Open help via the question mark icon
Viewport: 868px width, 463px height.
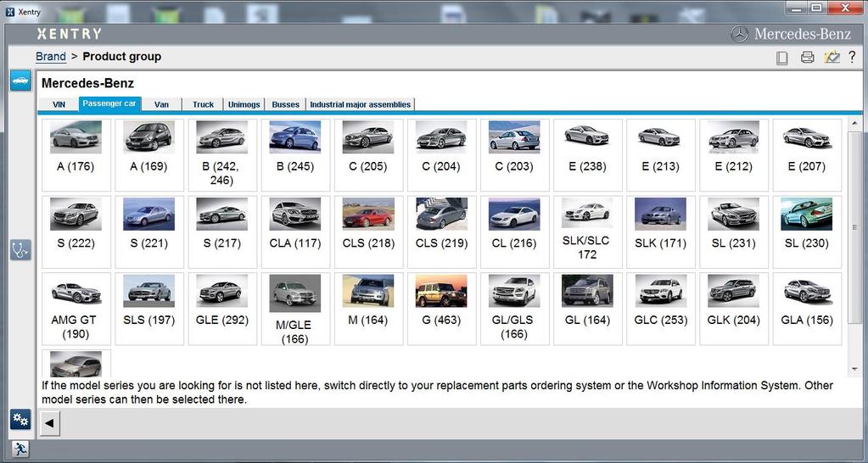click(852, 57)
